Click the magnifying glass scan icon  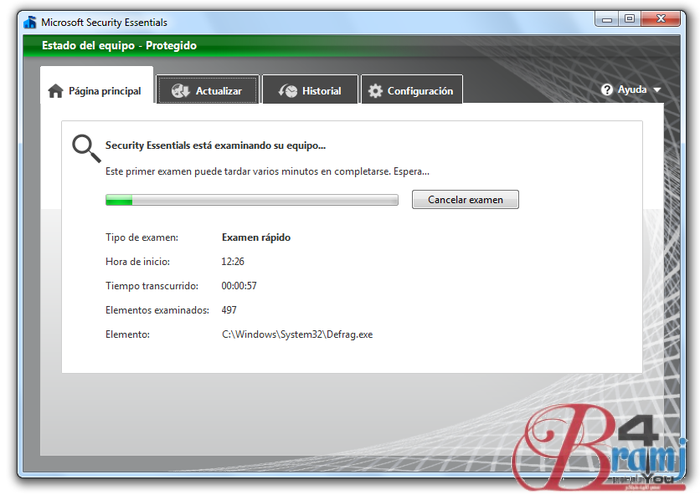[86, 148]
